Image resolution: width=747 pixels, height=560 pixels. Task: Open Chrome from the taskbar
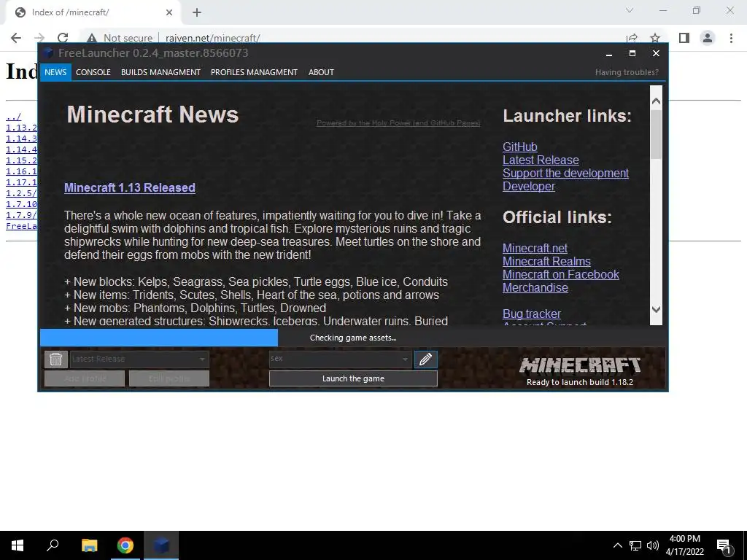(125, 545)
